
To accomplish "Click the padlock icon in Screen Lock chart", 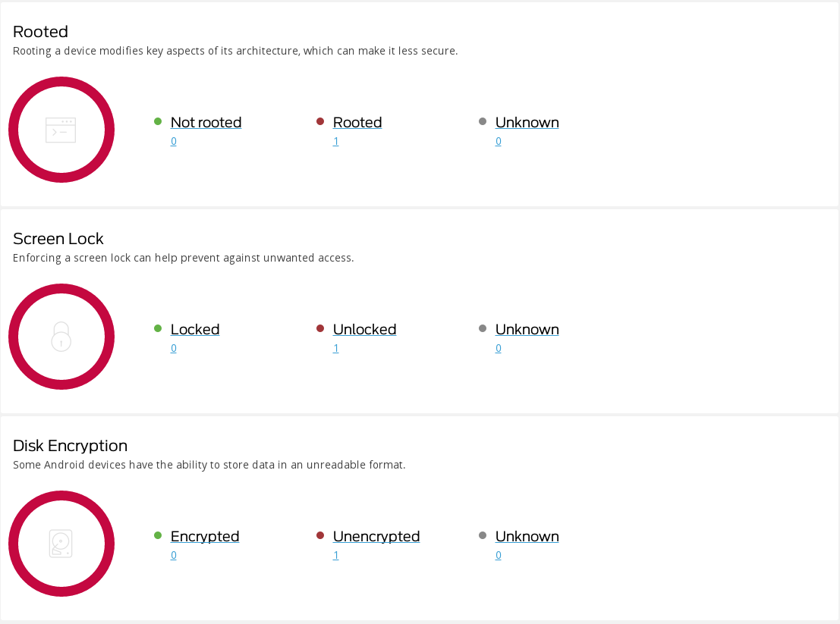I will [61, 337].
